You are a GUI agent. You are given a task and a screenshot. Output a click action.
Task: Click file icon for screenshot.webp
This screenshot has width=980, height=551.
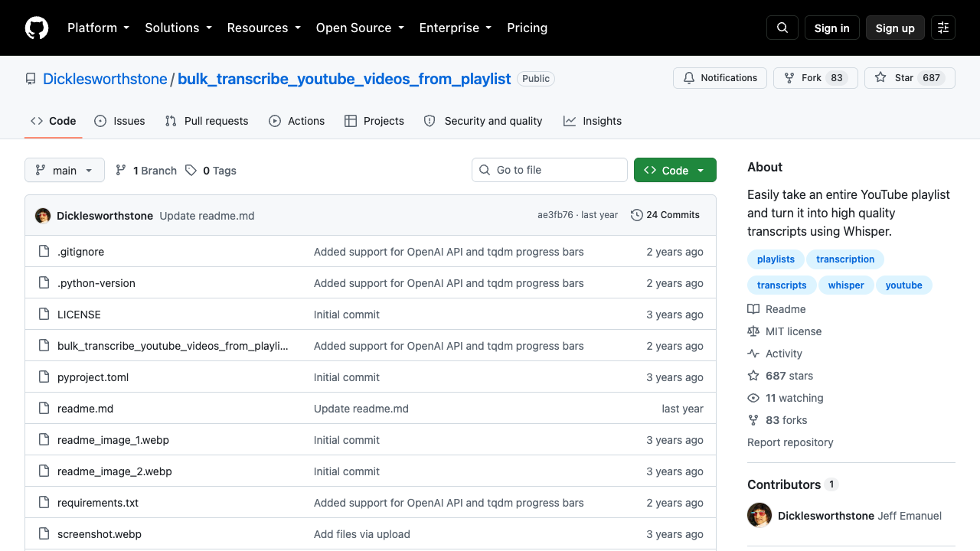coord(44,533)
